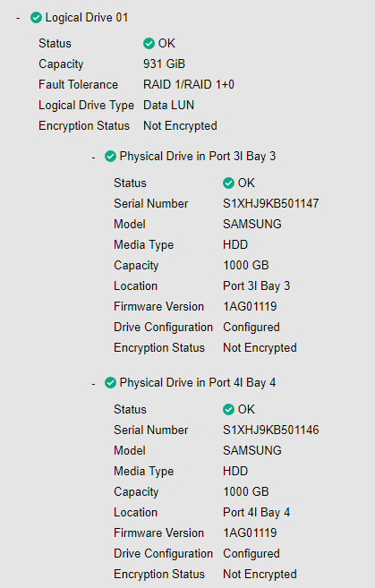375x588 pixels.
Task: Click the OK status icon for Bay 3 drive
Action: (228, 183)
